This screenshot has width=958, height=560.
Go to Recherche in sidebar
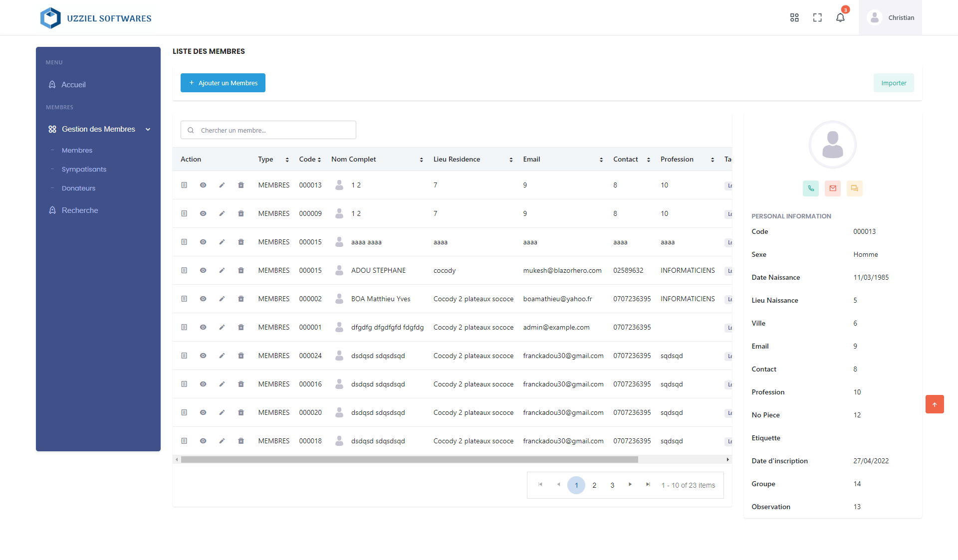[80, 210]
